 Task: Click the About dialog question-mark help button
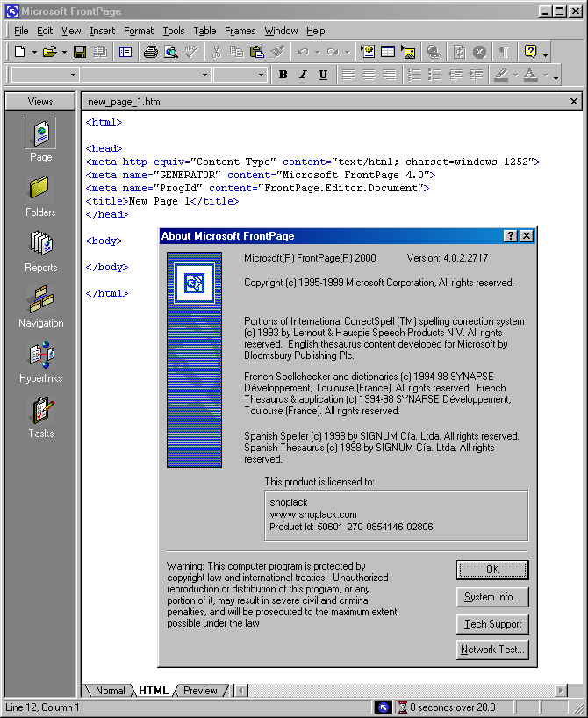[511, 236]
